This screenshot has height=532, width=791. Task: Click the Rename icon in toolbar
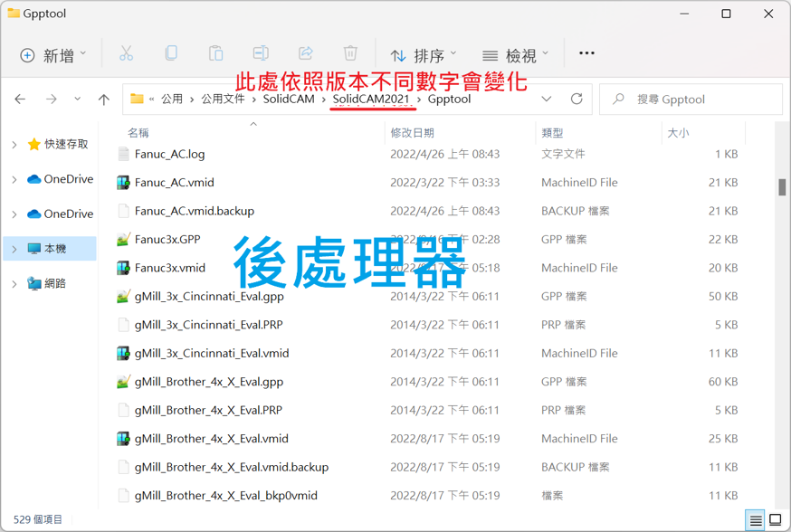tap(261, 54)
